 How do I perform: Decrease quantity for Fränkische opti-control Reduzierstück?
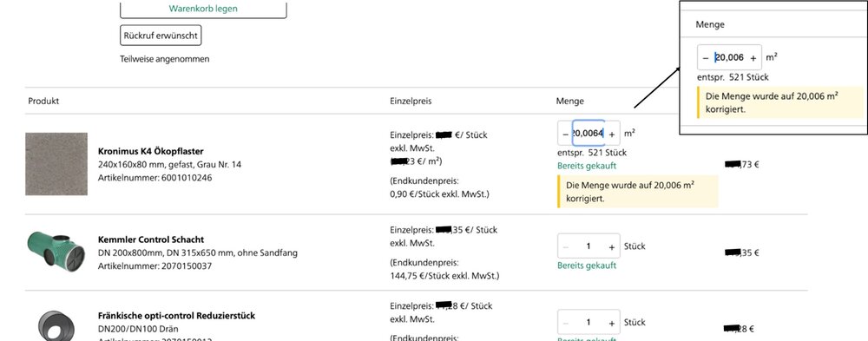pyautogui.click(x=565, y=323)
